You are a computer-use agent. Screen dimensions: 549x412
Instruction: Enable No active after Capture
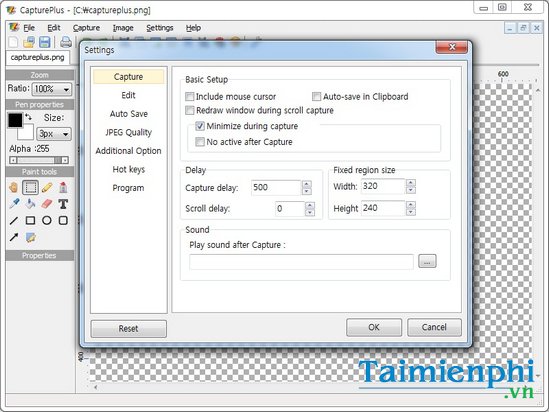point(200,142)
